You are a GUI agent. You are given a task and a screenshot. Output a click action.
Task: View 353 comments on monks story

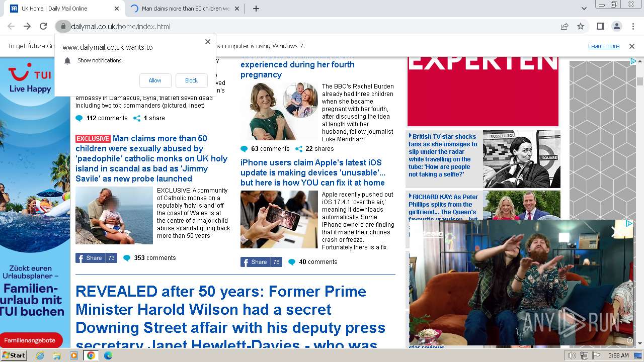coord(149,258)
